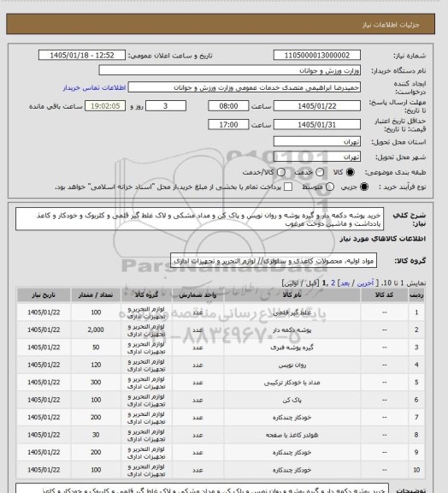448x493 pixels.
Task: Click the quantity 300 cell
Action: point(96,383)
